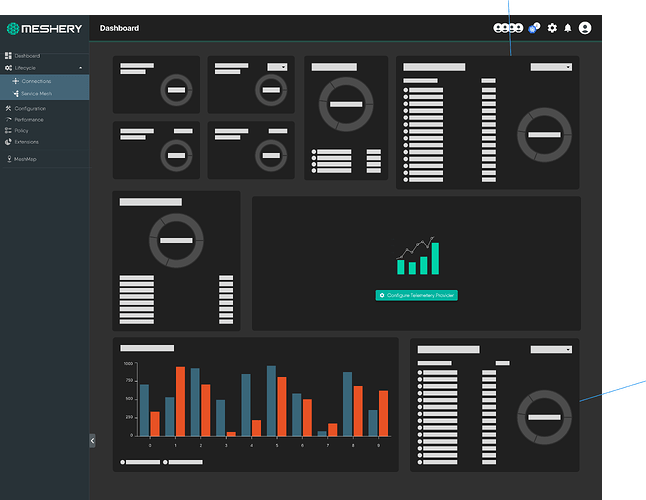The height and width of the screenshot is (500, 646).
Task: Open the Kubernetes context switcher icon
Action: pyautogui.click(x=534, y=28)
